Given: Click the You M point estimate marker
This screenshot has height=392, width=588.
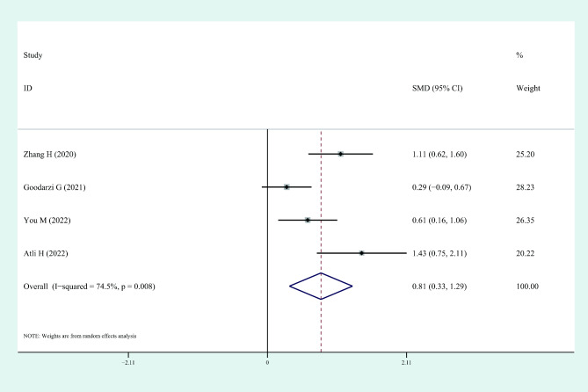Looking at the screenshot, I should coord(308,220).
